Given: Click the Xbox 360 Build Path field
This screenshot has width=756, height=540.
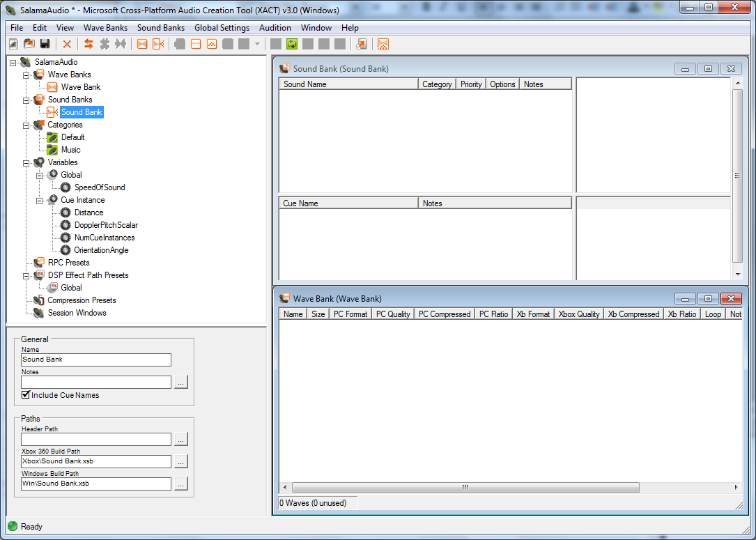Looking at the screenshot, I should tap(96, 461).
